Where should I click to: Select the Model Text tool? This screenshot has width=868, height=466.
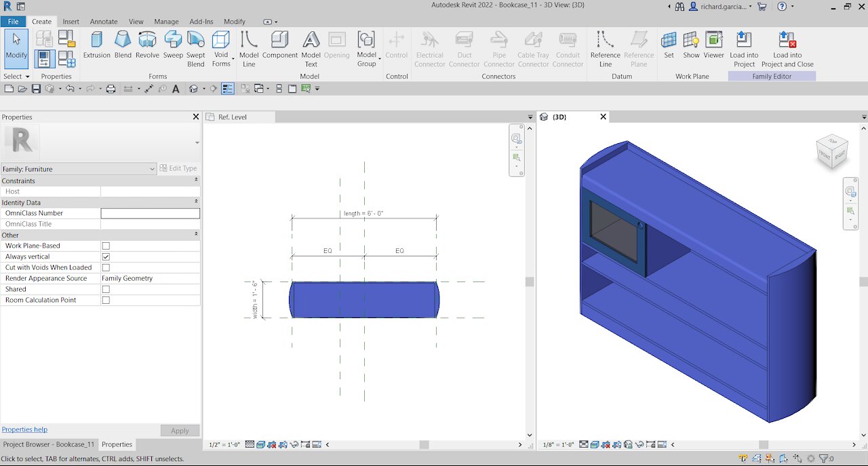[311, 49]
